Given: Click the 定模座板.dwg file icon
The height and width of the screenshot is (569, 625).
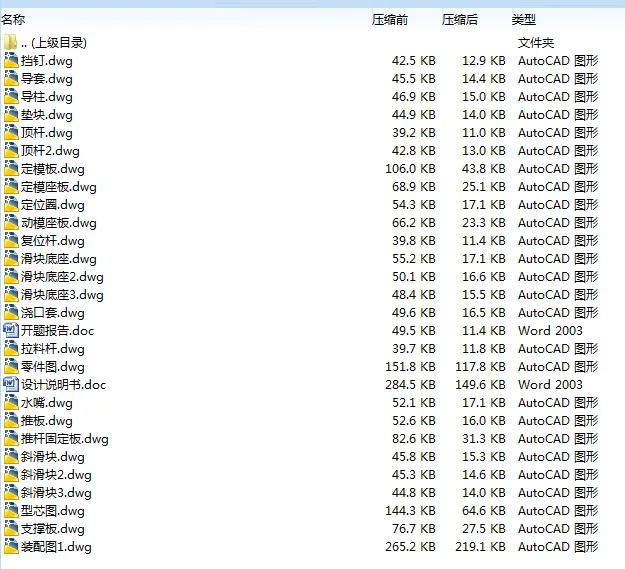Looking at the screenshot, I should pyautogui.click(x=11, y=186).
